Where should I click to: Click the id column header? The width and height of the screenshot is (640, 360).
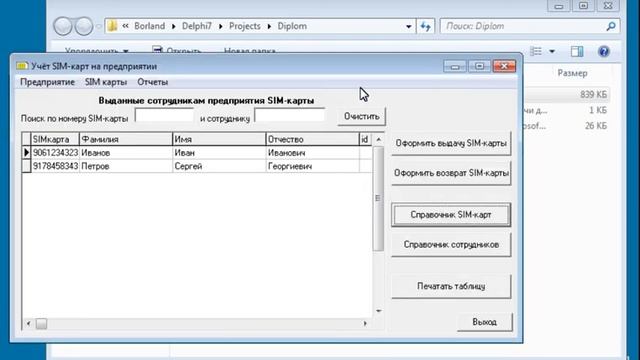365,139
